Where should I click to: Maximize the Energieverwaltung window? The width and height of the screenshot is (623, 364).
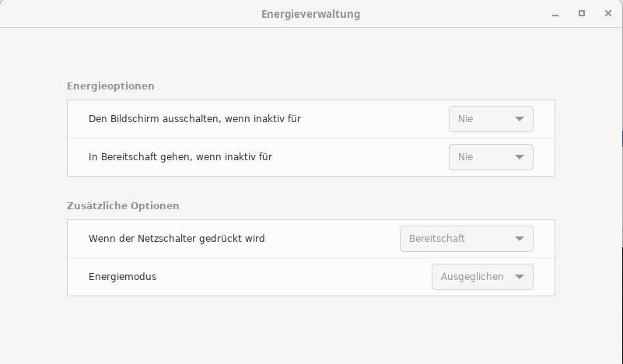point(582,13)
